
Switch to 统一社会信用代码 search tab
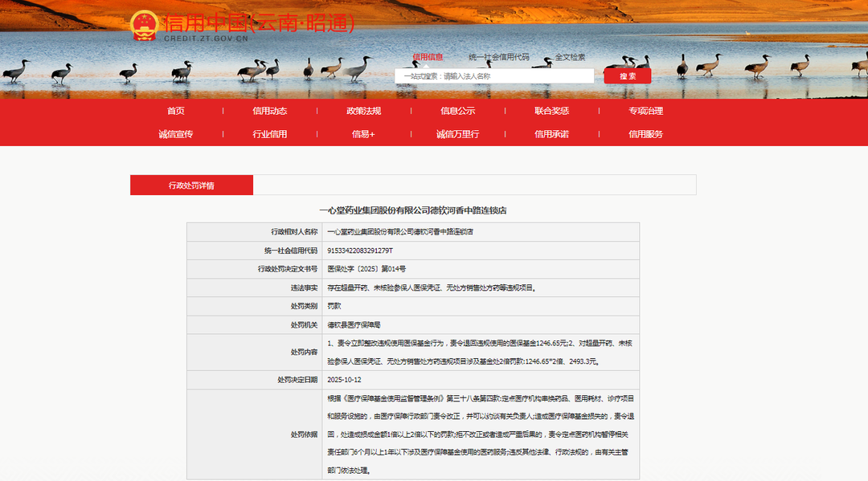click(499, 57)
